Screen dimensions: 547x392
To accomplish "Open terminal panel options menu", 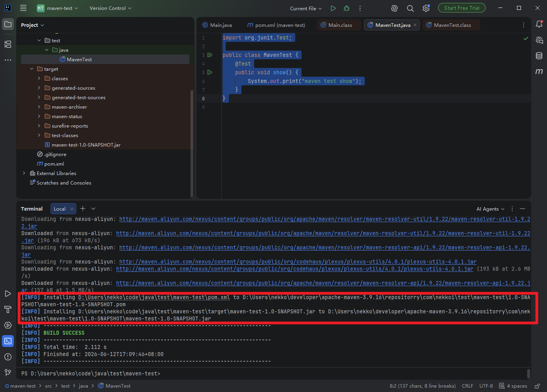I will coord(512,209).
